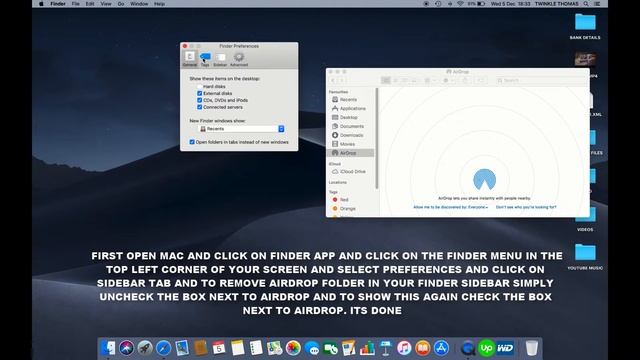Select AirDrop in the Finder sidebar
This screenshot has width=640, height=360.
coord(350,153)
